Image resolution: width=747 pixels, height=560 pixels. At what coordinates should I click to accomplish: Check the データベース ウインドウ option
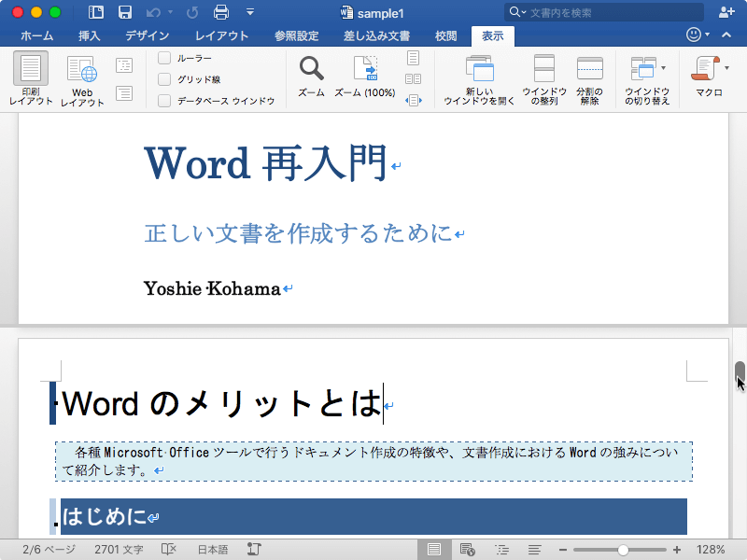pos(164,101)
